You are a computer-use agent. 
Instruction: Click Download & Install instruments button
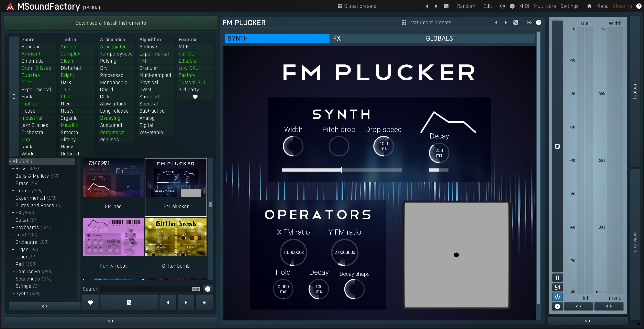pyautogui.click(x=111, y=23)
